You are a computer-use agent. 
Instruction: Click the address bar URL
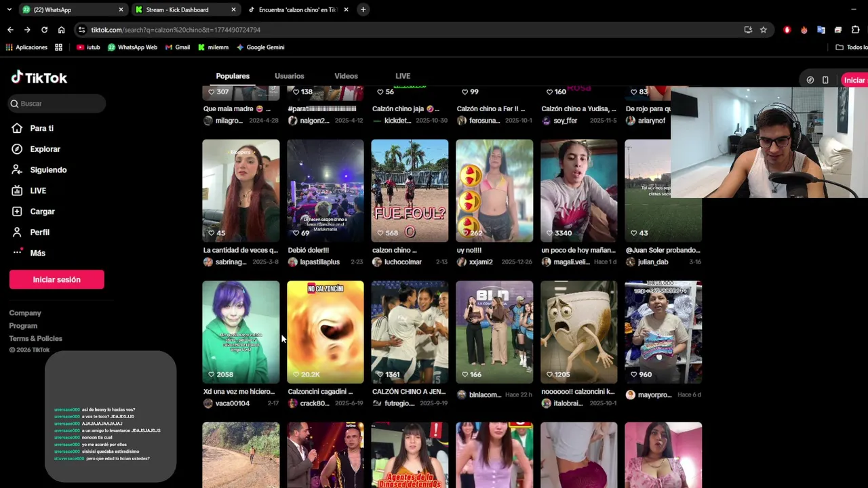pos(176,30)
